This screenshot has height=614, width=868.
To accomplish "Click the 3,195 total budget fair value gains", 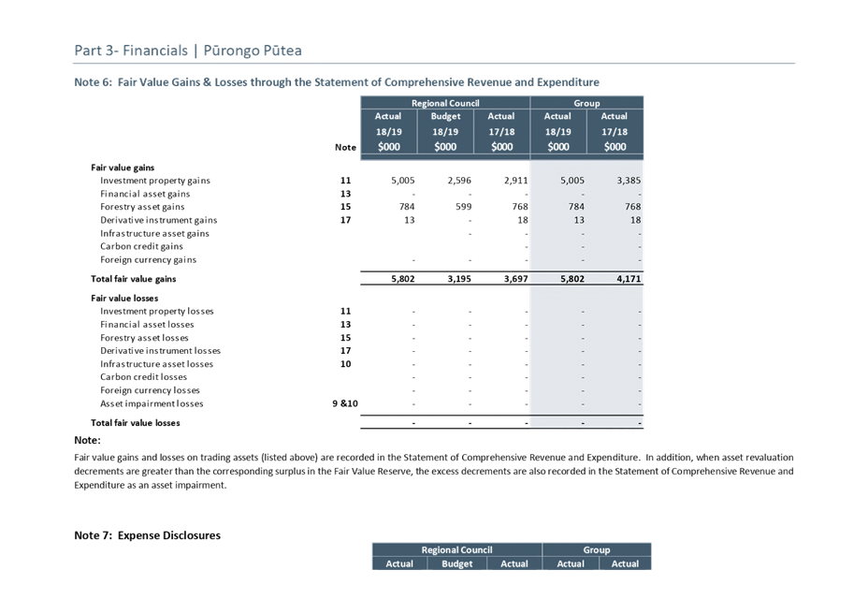I will [459, 279].
